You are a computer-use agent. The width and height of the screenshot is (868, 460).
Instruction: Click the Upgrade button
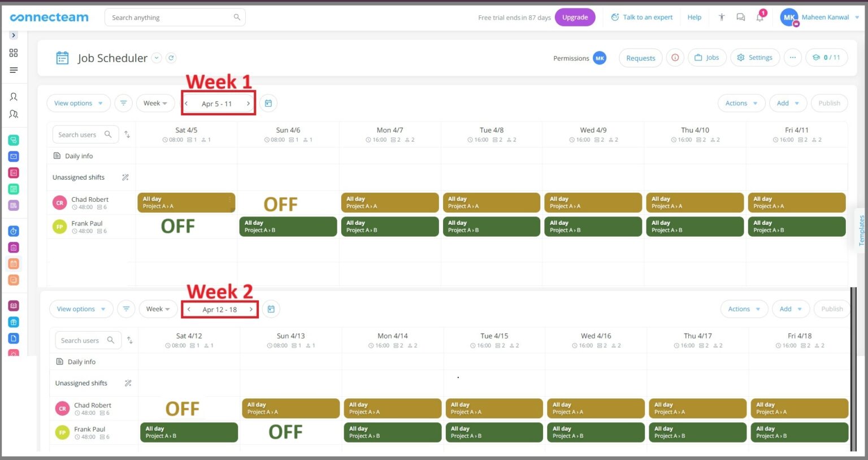575,17
